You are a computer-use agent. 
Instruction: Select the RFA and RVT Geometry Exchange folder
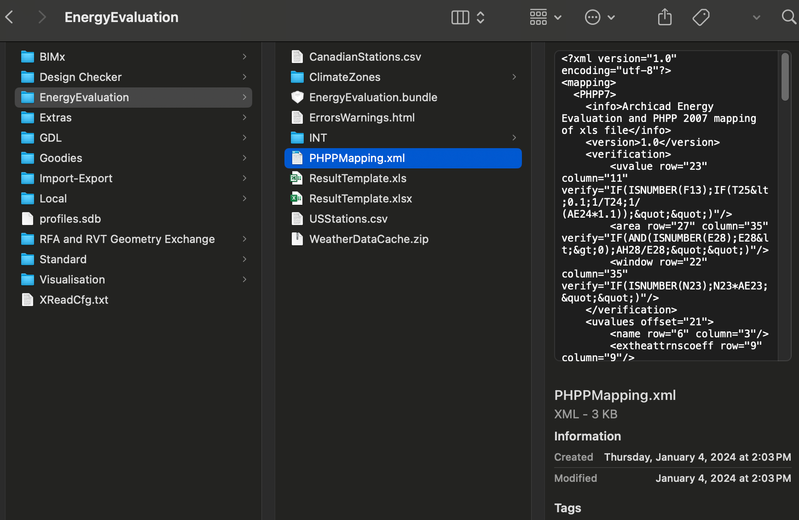(x=126, y=239)
